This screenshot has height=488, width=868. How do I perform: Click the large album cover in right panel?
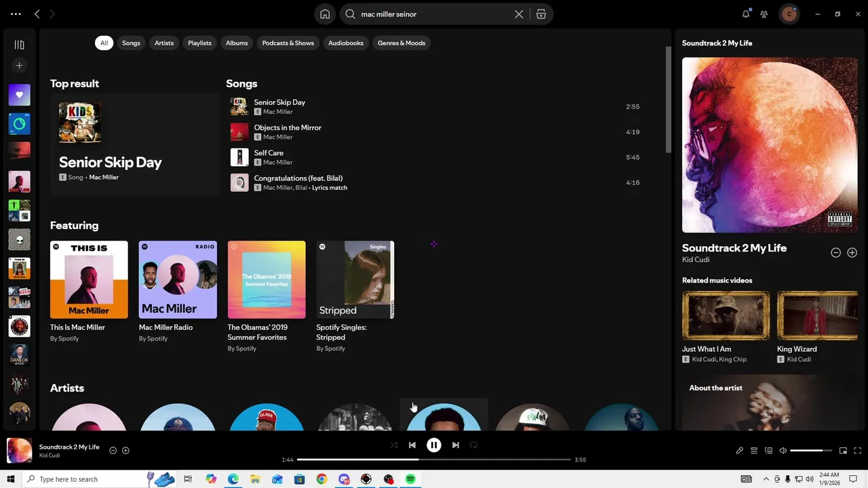click(x=770, y=145)
